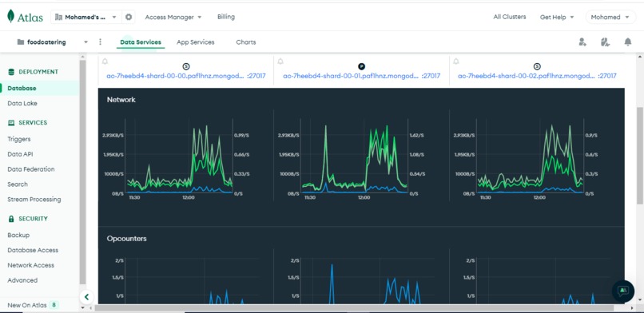Open Data Federation in the sidebar
644x313 pixels.
click(31, 169)
